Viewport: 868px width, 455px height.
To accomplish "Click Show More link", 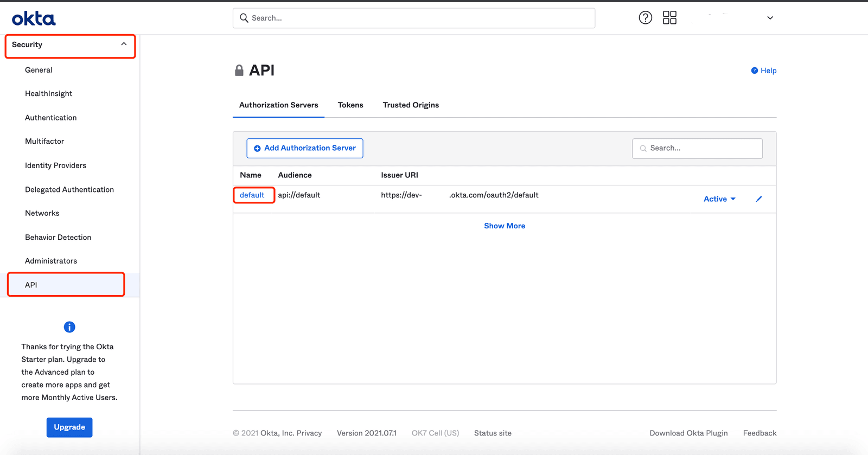I will point(505,226).
